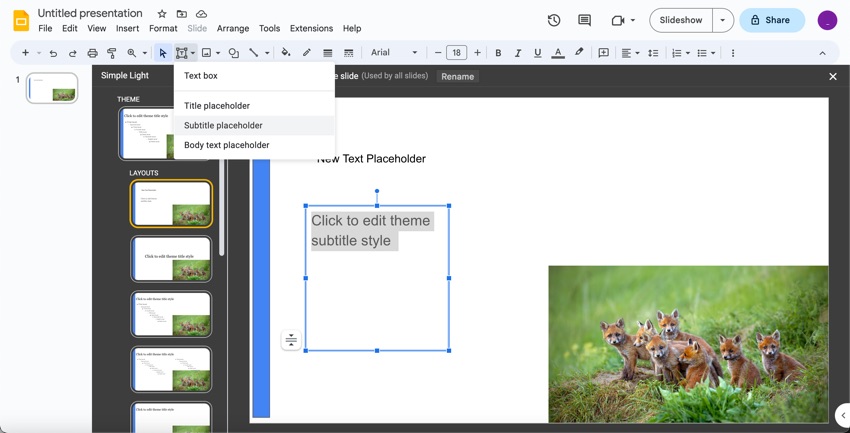Screen dimensions: 850x433
Task: Open the new slide layout dropdown arrow
Action: [39, 53]
